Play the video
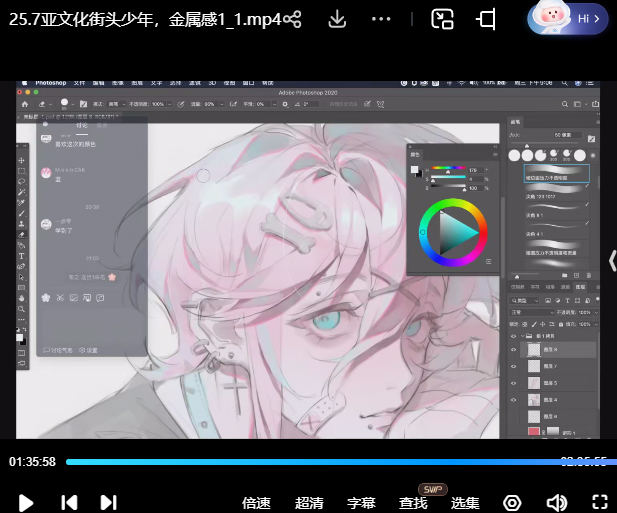 pyautogui.click(x=27, y=502)
